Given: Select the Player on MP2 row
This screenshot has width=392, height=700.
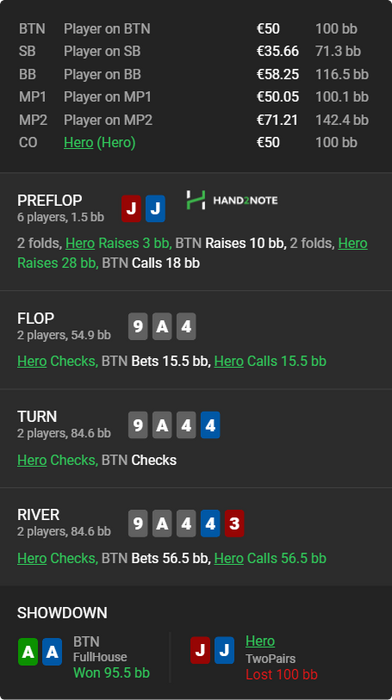Looking at the screenshot, I should point(196,120).
